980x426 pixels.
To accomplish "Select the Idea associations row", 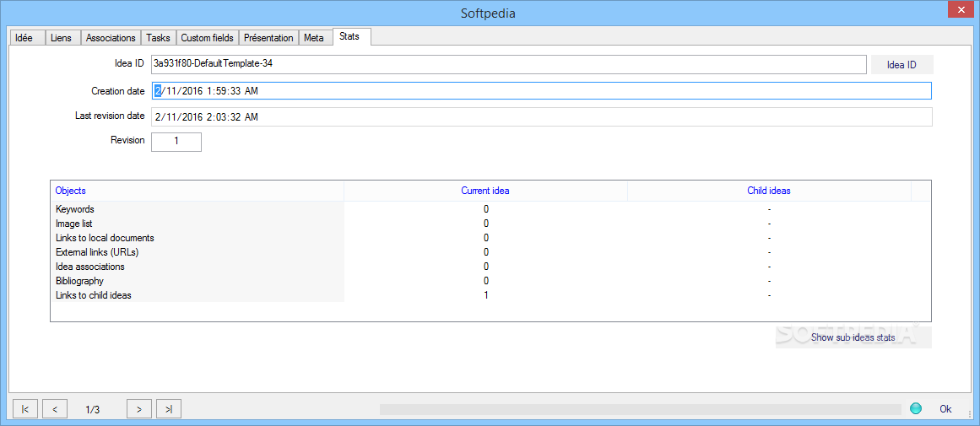I will pyautogui.click(x=490, y=267).
